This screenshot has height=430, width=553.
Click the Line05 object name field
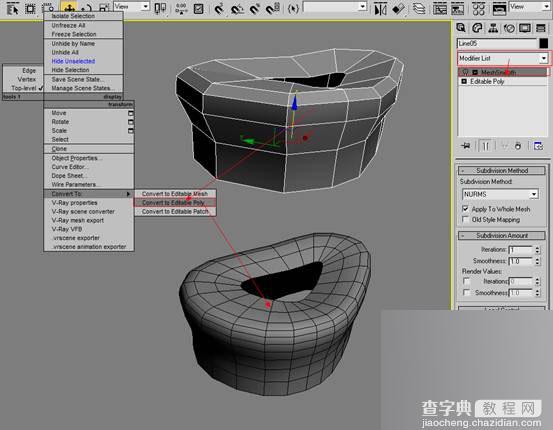coord(497,43)
